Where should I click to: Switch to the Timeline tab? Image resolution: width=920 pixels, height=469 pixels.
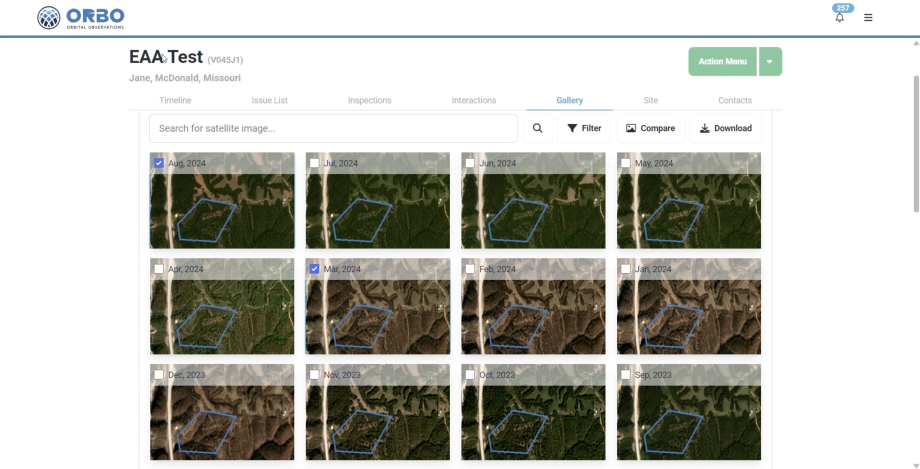175,100
